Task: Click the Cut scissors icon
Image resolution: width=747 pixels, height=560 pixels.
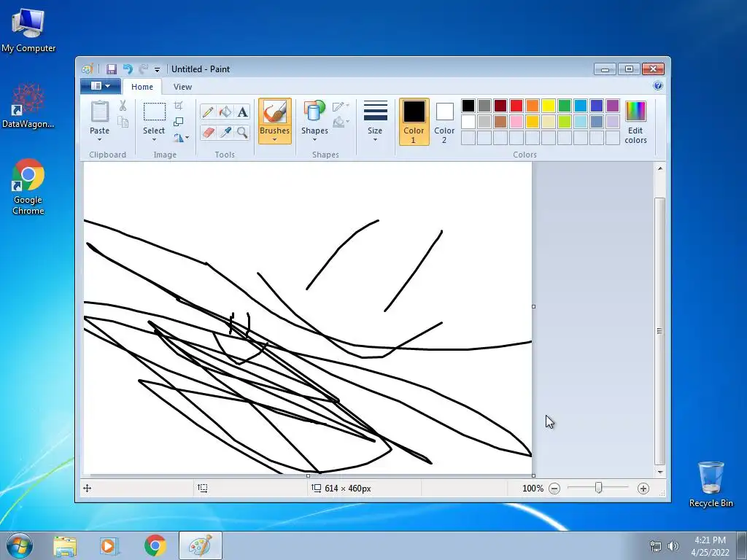Action: [123, 106]
